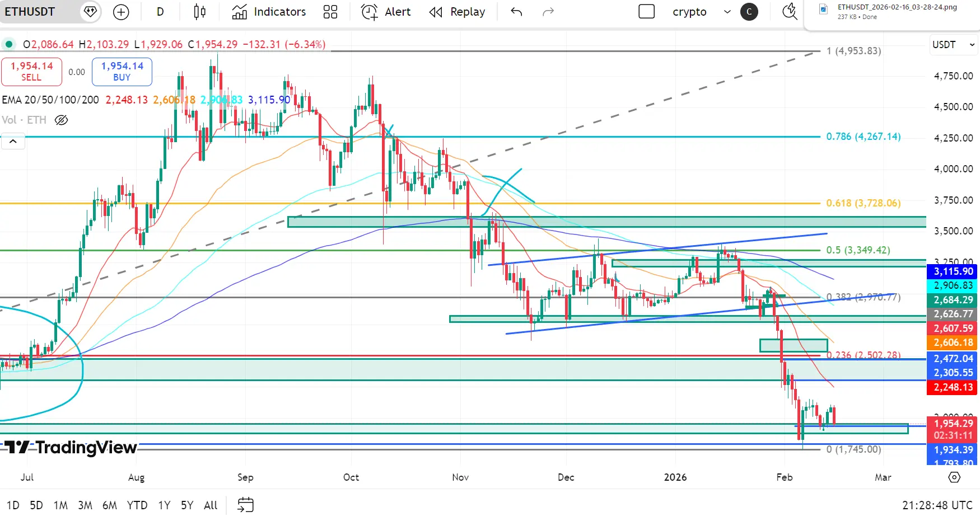Open the candlestick chart type menu
Image resolution: width=980 pixels, height=521 pixels.
point(199,12)
